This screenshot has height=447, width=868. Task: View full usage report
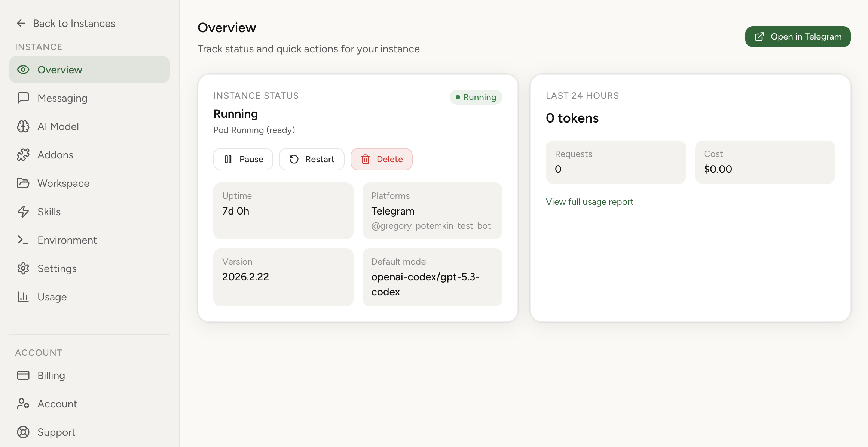589,201
